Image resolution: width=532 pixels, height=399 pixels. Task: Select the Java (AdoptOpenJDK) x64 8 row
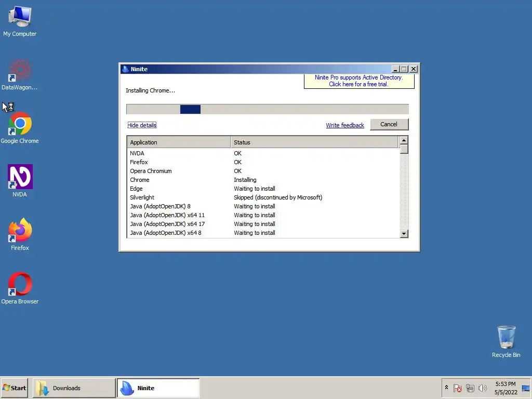tap(263, 233)
